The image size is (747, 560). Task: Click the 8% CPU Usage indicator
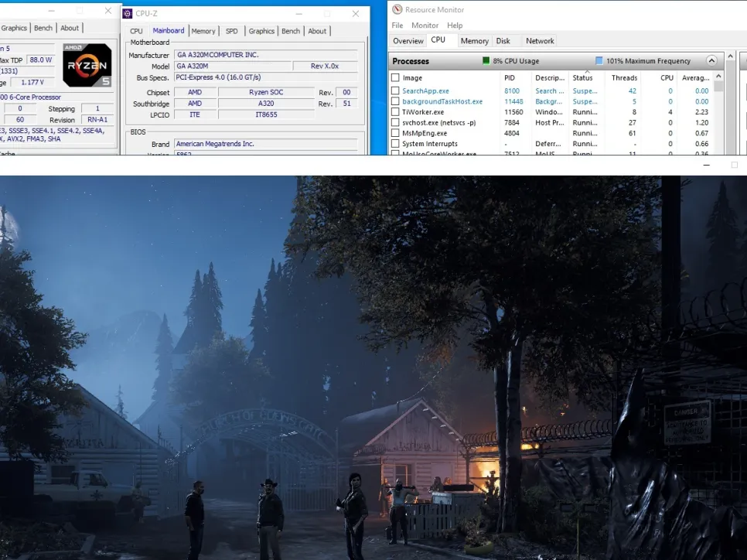pyautogui.click(x=510, y=61)
